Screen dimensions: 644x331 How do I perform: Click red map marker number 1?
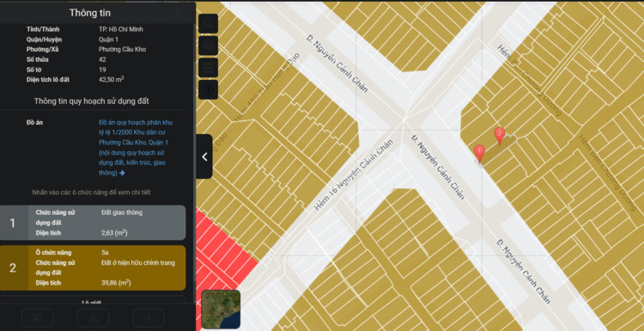(479, 154)
